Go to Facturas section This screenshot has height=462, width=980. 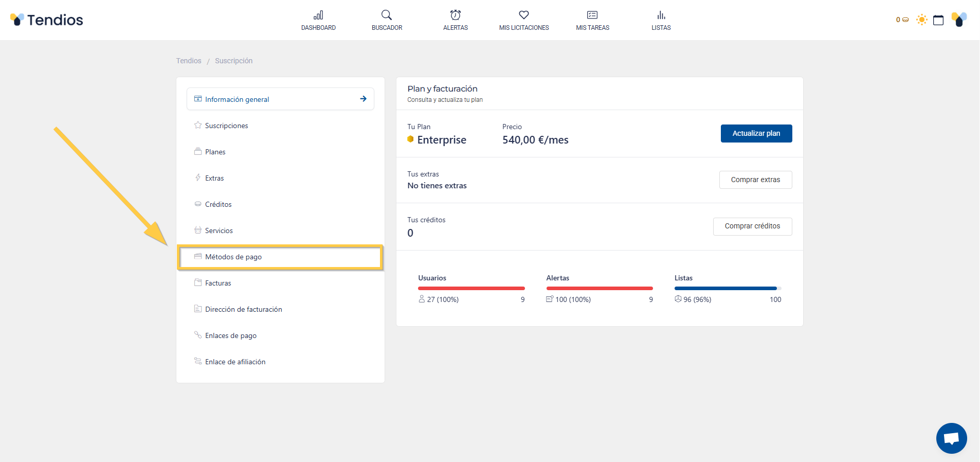pyautogui.click(x=218, y=283)
